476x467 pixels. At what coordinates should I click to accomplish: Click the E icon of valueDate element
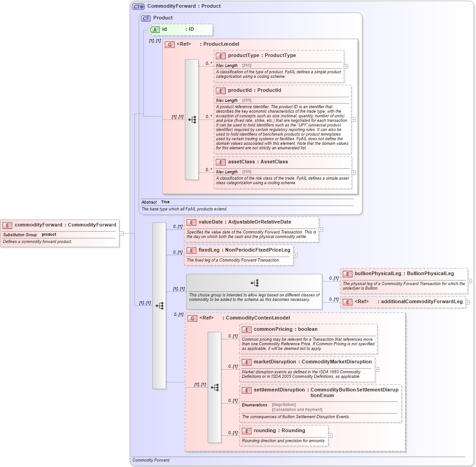click(x=191, y=223)
